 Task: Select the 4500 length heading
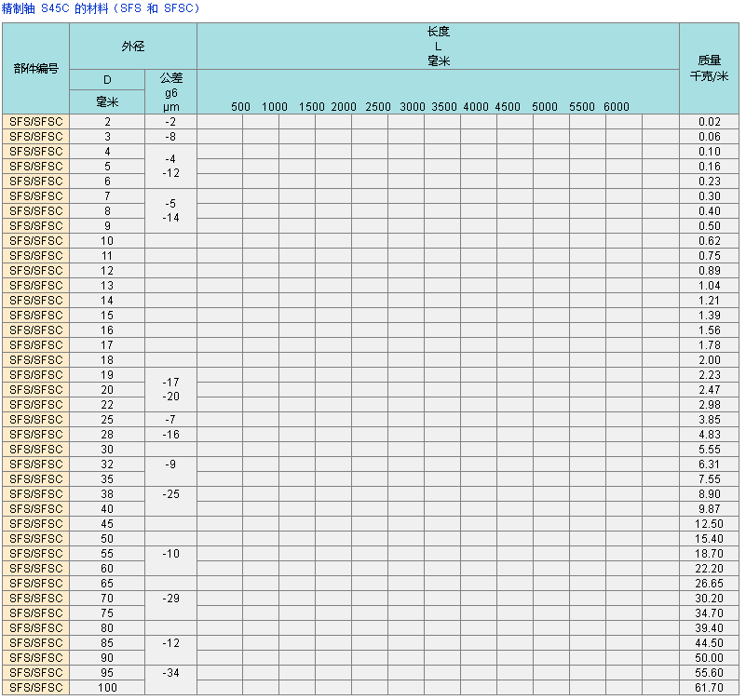508,106
